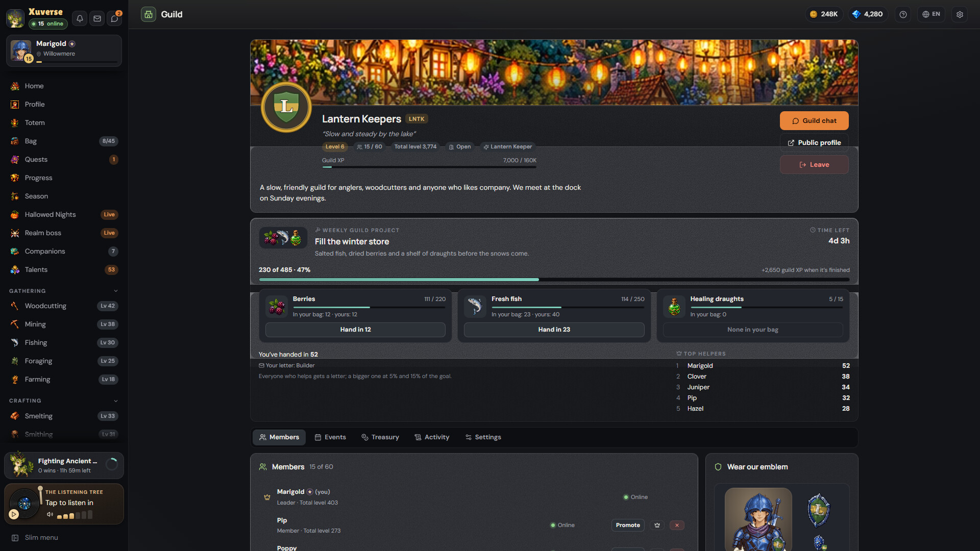Image resolution: width=980 pixels, height=551 pixels.
Task: Collapse the Crafting section
Action: click(x=116, y=400)
